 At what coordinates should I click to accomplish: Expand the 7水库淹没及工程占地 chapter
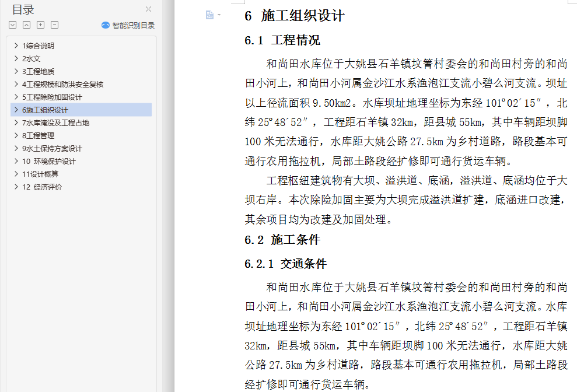coord(16,123)
